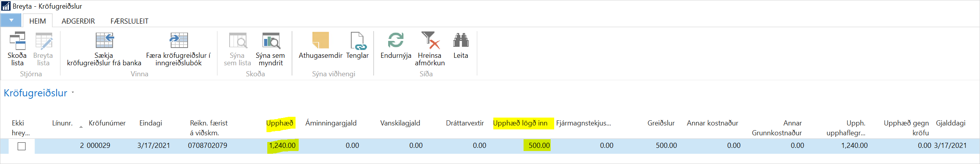Open Sýna sem myndrit chart view
The image size is (980, 164).
pos(271,41)
